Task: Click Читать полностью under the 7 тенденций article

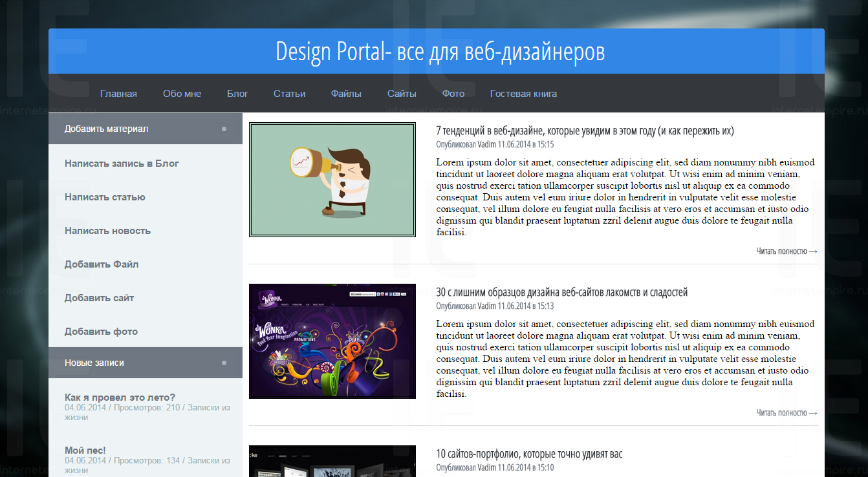Action: click(x=787, y=251)
